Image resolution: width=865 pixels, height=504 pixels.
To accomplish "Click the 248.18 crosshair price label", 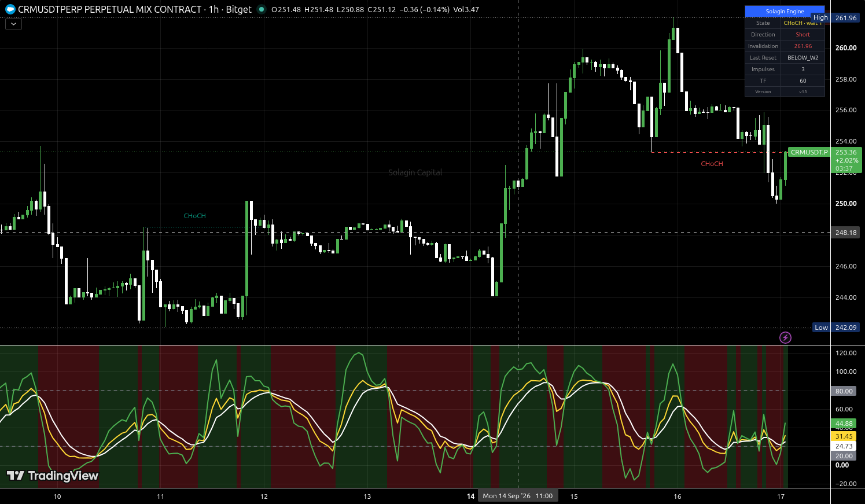I will [x=846, y=233].
